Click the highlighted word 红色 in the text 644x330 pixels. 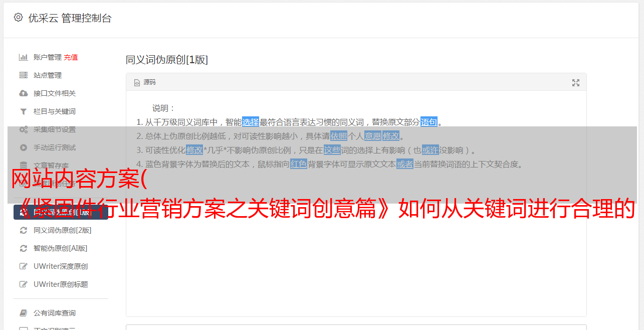pos(299,164)
